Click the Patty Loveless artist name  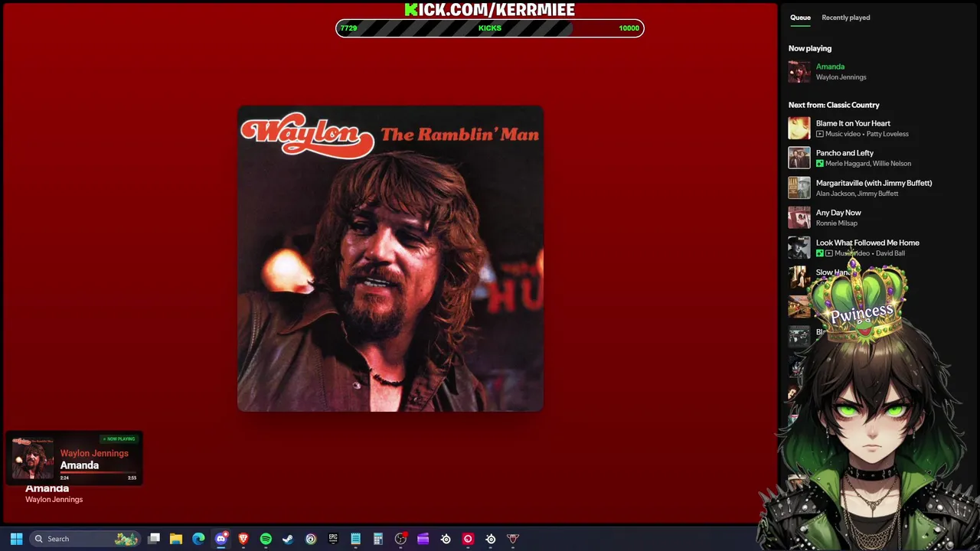pyautogui.click(x=887, y=134)
